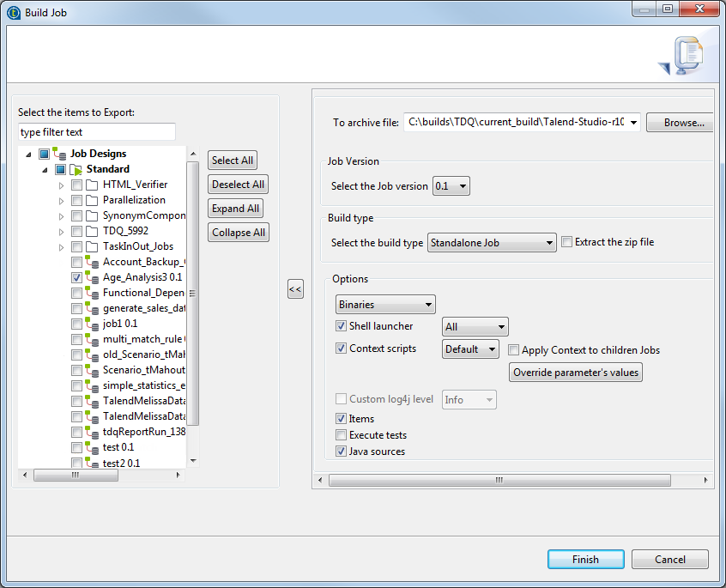
Task: Click the job1 0.1 job icon
Action: [92, 324]
